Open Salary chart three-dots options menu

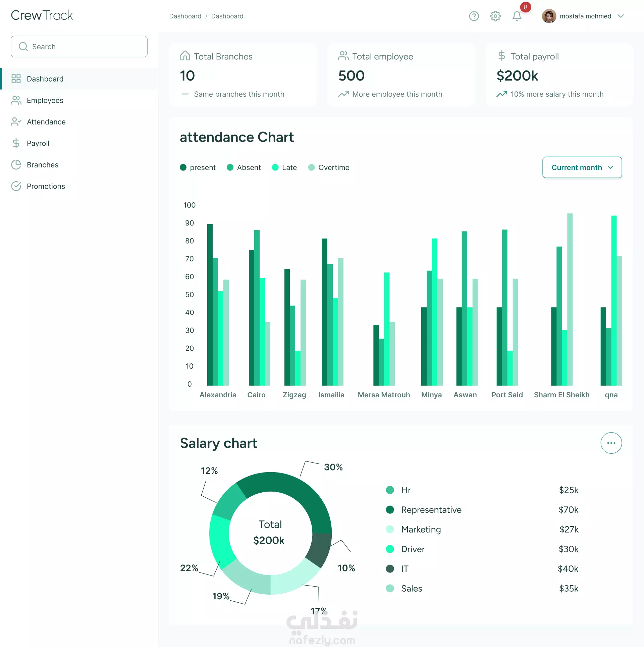[611, 443]
